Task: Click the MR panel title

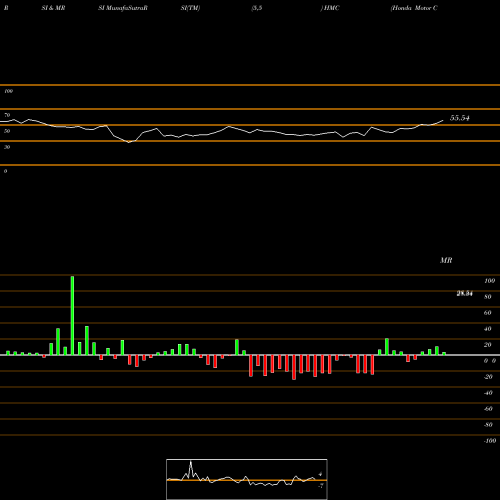Action: (446, 261)
